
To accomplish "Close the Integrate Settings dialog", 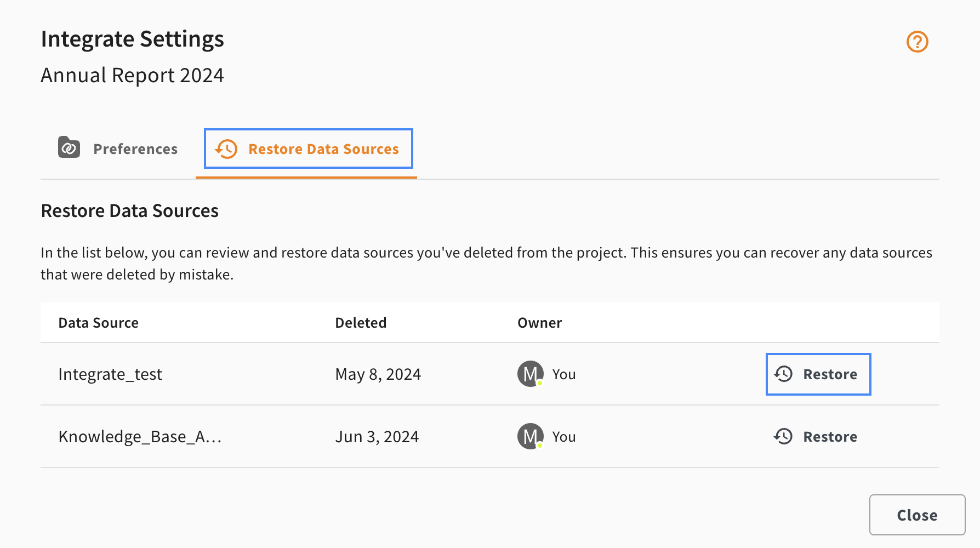I will pyautogui.click(x=917, y=515).
